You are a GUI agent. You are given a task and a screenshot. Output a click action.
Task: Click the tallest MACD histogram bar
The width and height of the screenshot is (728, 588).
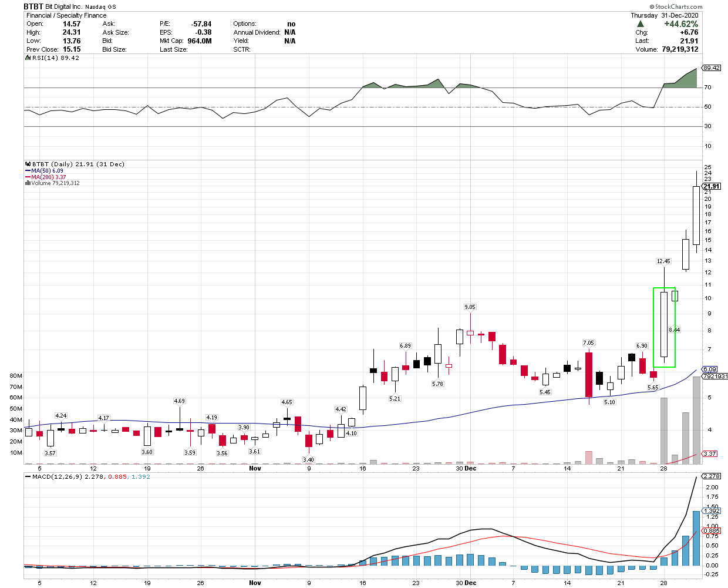point(696,539)
